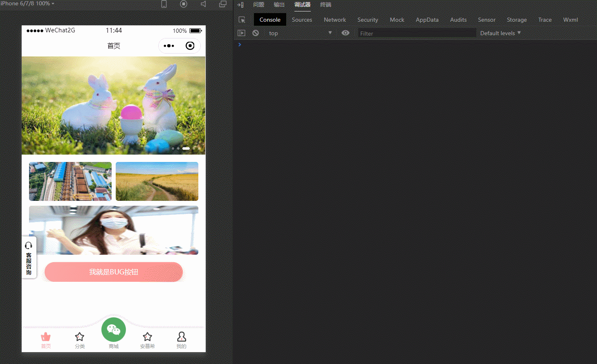Toggle the debugger panel dock arrow
The image size is (597, 364).
click(x=240, y=5)
